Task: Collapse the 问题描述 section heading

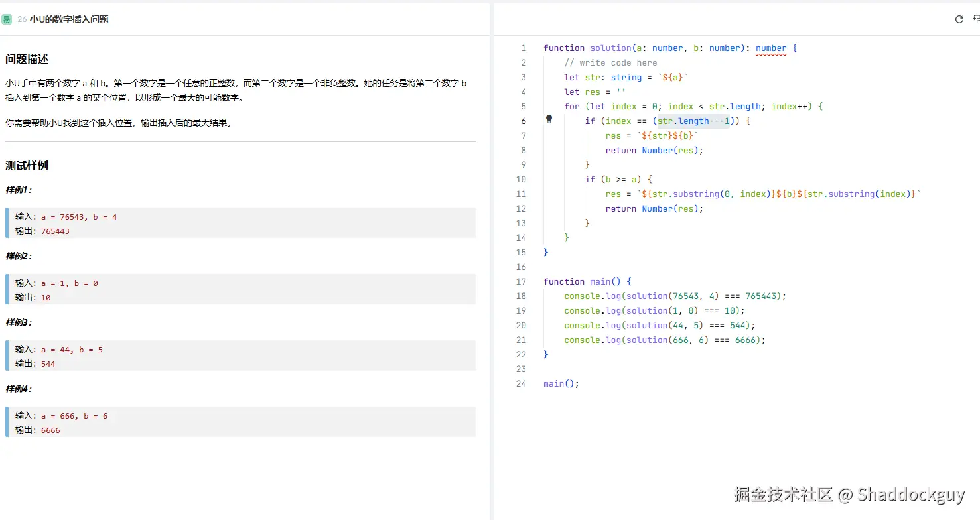Action: click(x=26, y=59)
